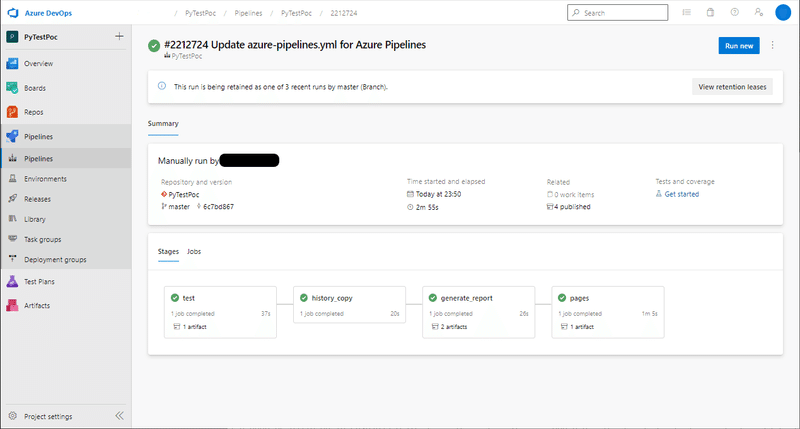Open more actions vertical ellipsis menu
Image resolution: width=800 pixels, height=429 pixels.
coord(772,45)
